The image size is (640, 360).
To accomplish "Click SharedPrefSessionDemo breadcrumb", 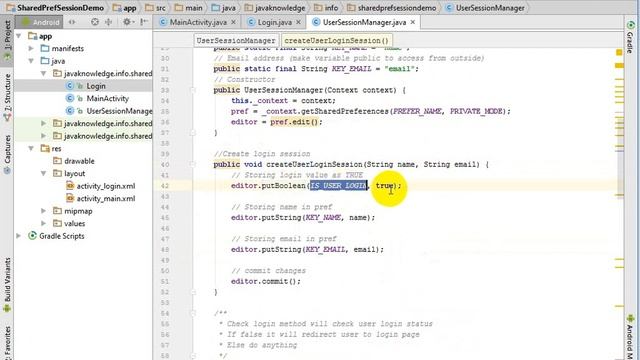I will tap(55, 8).
